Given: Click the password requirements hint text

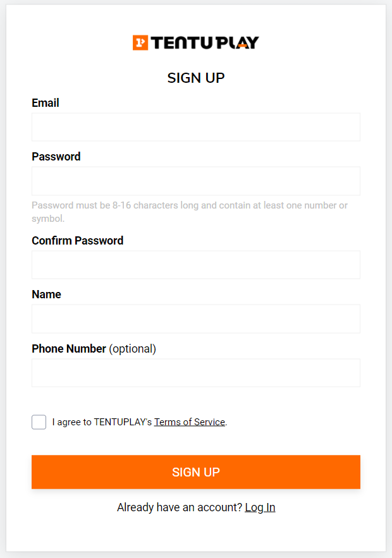Looking at the screenshot, I should tap(190, 212).
